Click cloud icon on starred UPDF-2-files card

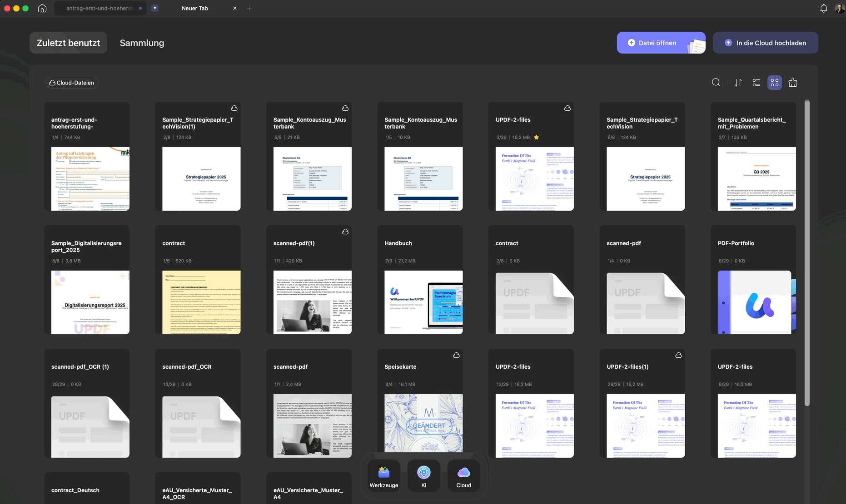point(567,108)
